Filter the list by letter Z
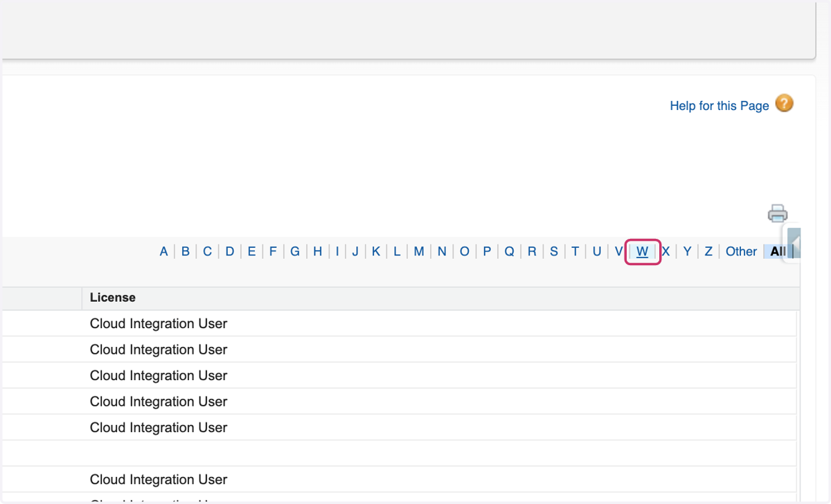Viewport: 831px width, 504px height. click(x=708, y=251)
